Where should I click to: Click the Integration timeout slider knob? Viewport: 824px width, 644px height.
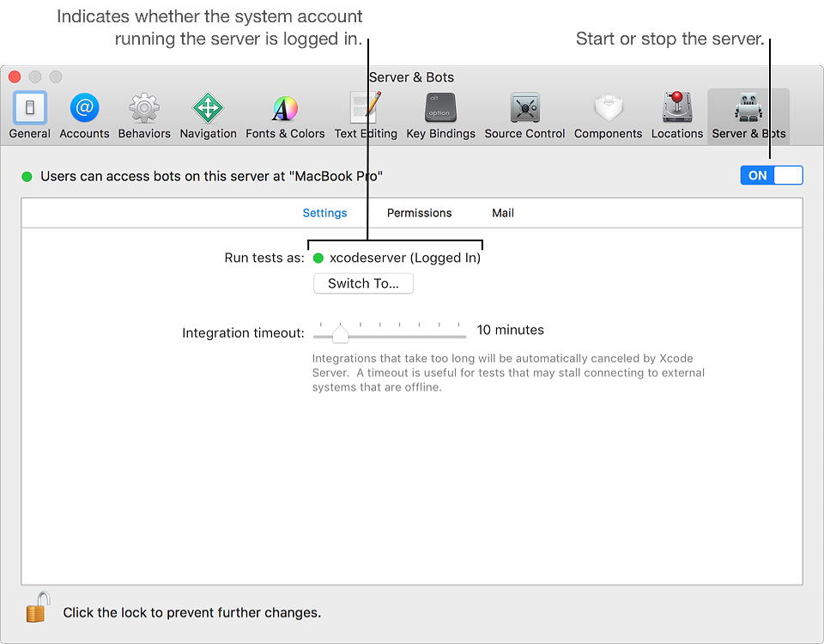pos(340,333)
